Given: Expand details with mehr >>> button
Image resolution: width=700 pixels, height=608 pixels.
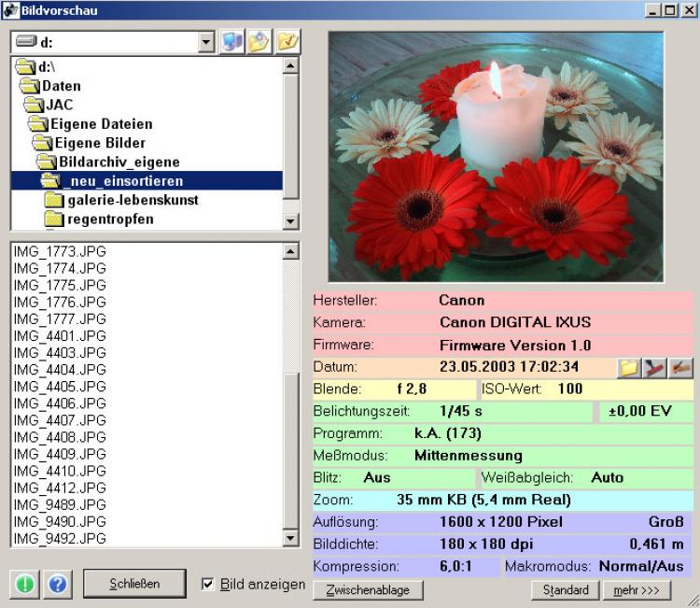Looking at the screenshot, I should 637,590.
